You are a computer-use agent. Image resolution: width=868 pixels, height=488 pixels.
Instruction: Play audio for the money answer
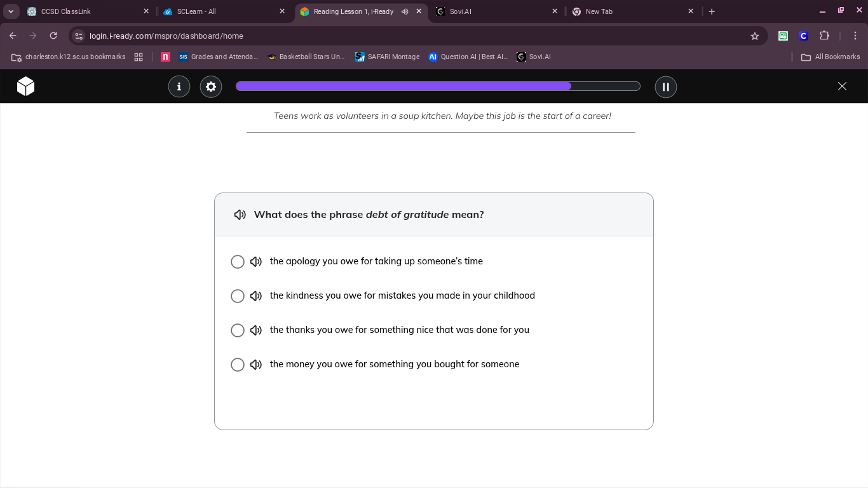pos(256,365)
